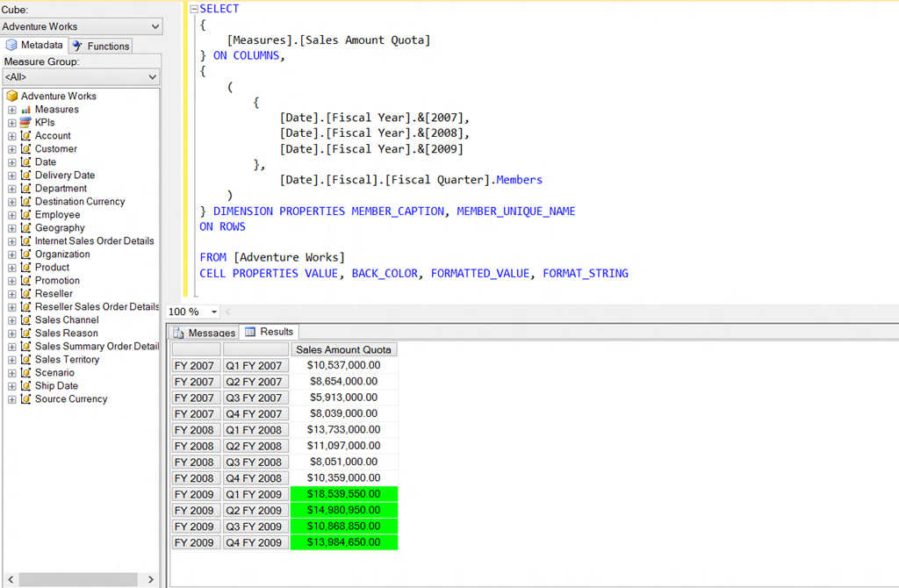
Task: Click the green $18,539,550.00 cell
Action: [x=343, y=494]
